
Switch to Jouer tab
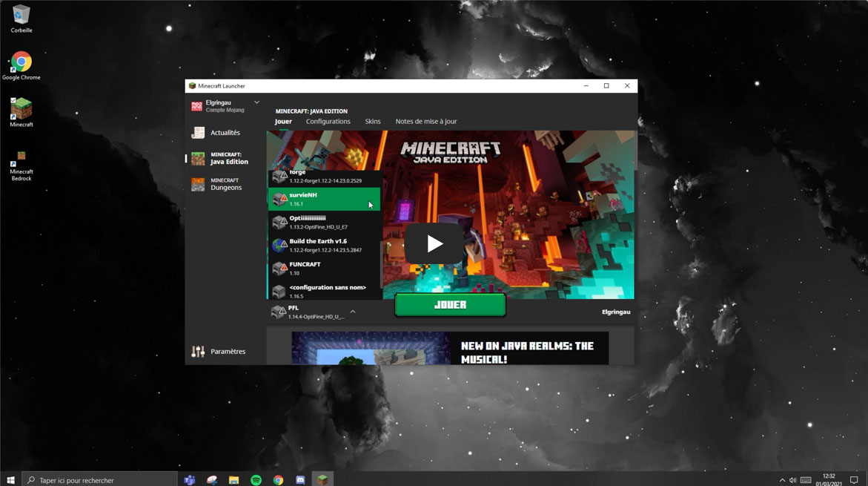point(283,122)
